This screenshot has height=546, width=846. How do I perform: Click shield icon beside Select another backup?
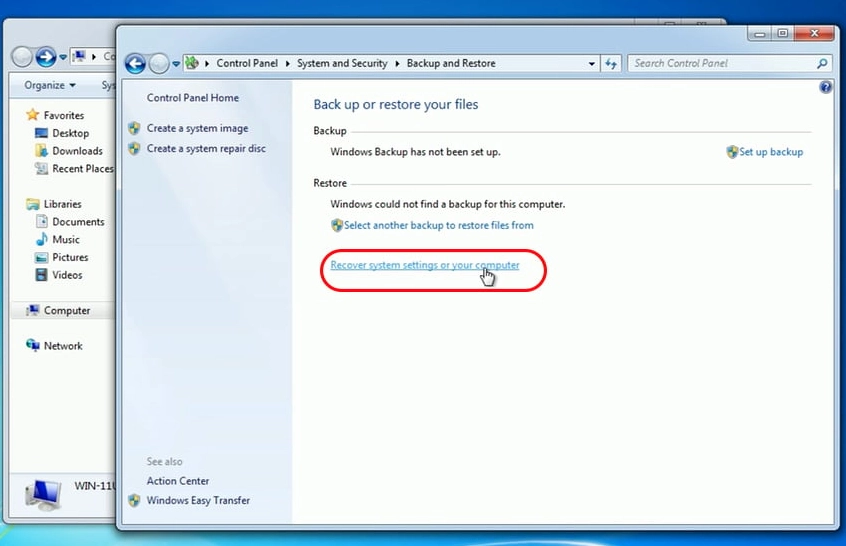click(x=337, y=225)
